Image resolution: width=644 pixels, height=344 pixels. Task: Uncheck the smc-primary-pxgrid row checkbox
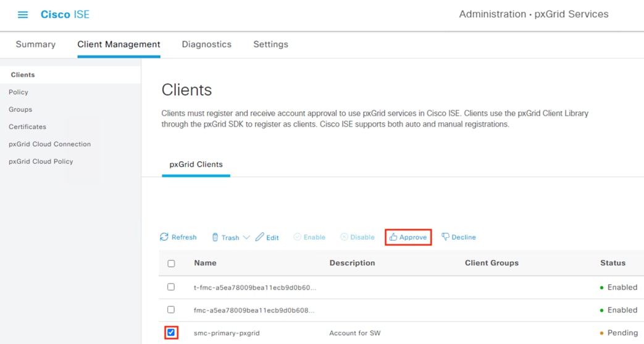tap(171, 332)
